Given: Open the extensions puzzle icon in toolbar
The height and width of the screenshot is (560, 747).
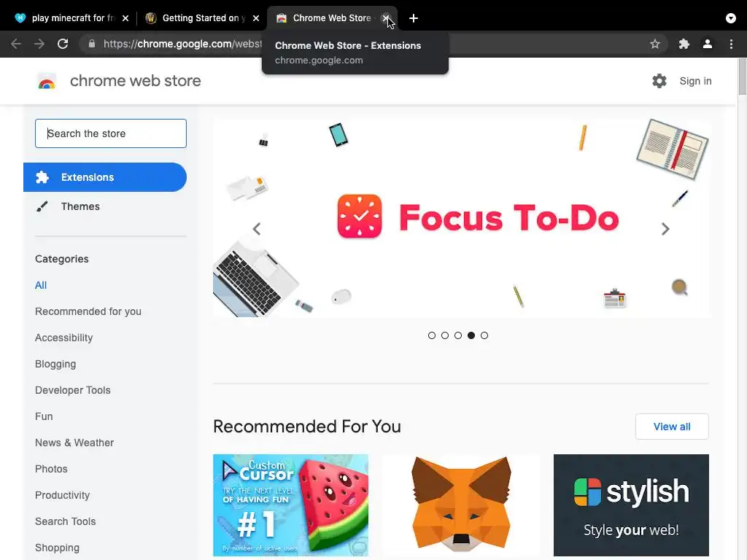Looking at the screenshot, I should tap(684, 44).
